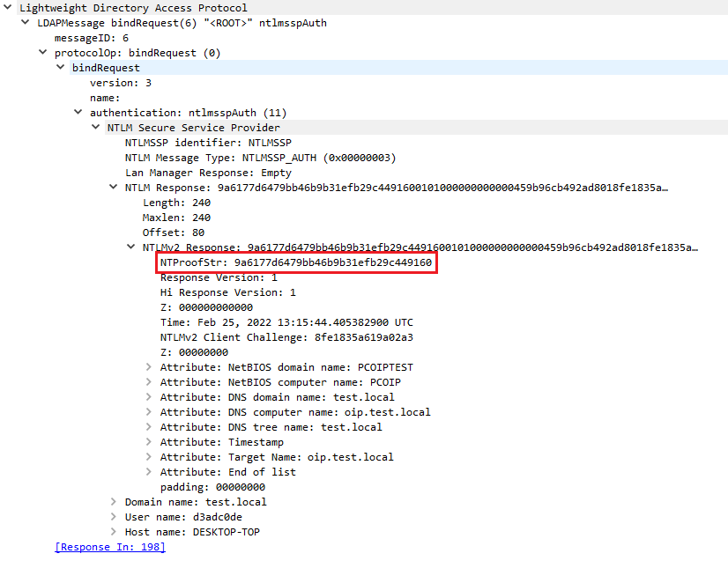Expand the Timestamp attribute
The image size is (728, 561).
pyautogui.click(x=149, y=441)
